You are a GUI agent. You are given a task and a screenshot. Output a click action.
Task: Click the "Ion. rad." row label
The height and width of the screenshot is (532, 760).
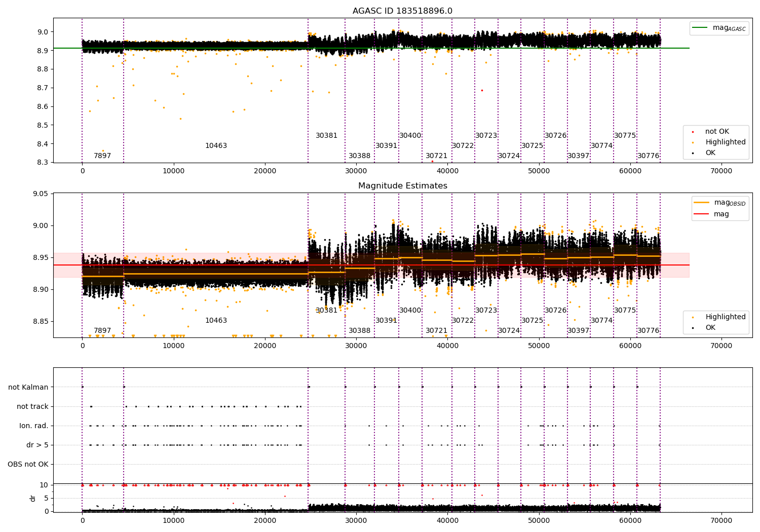[34, 426]
